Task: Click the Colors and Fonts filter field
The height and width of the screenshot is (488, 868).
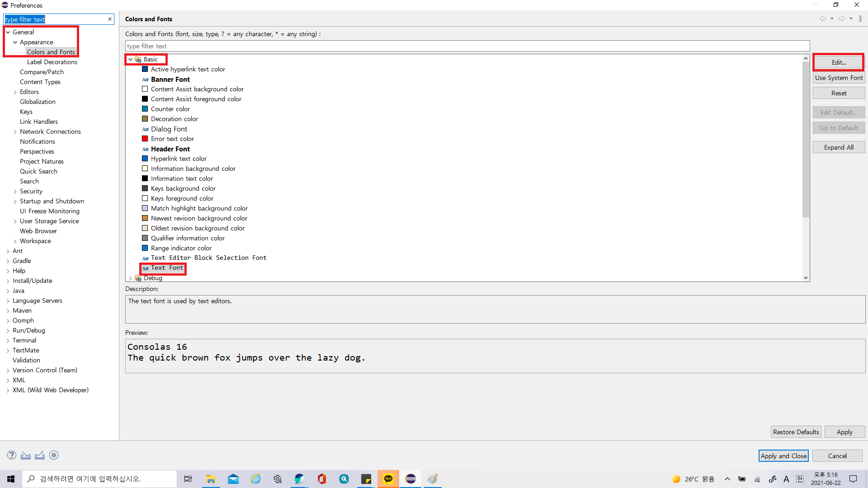Action: coord(467,46)
